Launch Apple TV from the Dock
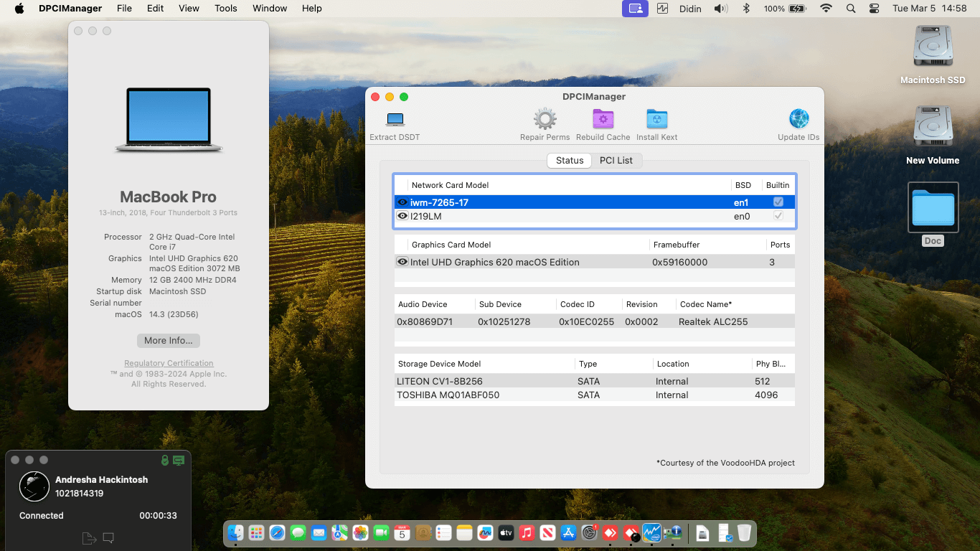The width and height of the screenshot is (980, 551). coord(506,532)
